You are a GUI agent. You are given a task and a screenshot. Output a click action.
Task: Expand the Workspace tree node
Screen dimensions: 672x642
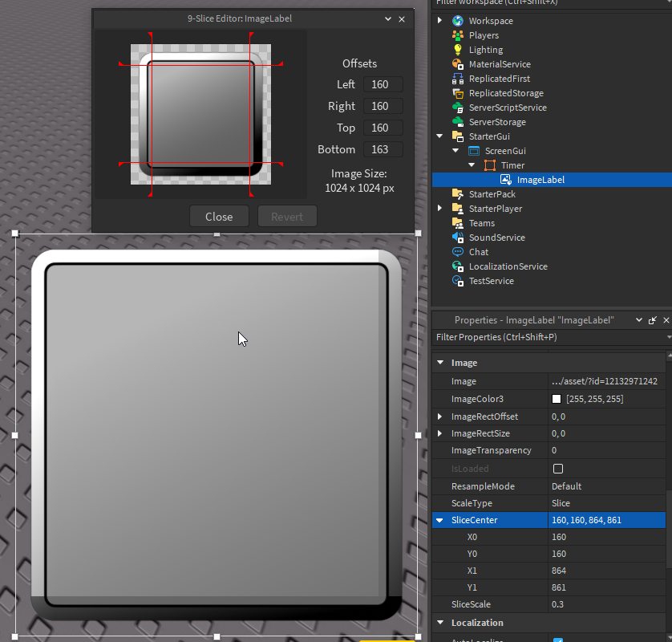439,20
